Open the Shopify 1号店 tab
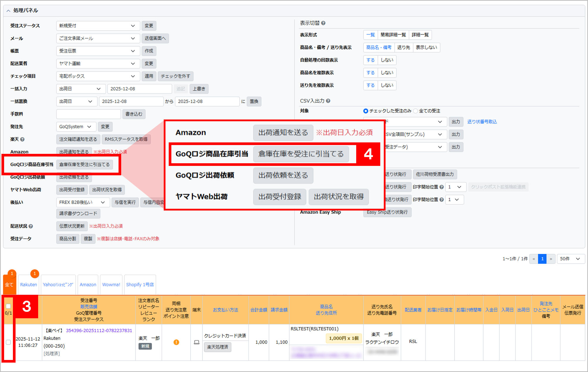The height and width of the screenshot is (372, 588). tap(140, 284)
